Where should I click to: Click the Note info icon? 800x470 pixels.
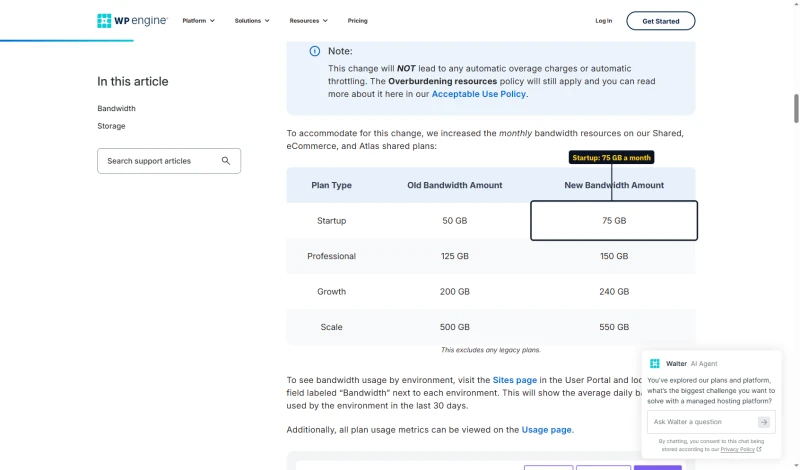[x=315, y=51]
